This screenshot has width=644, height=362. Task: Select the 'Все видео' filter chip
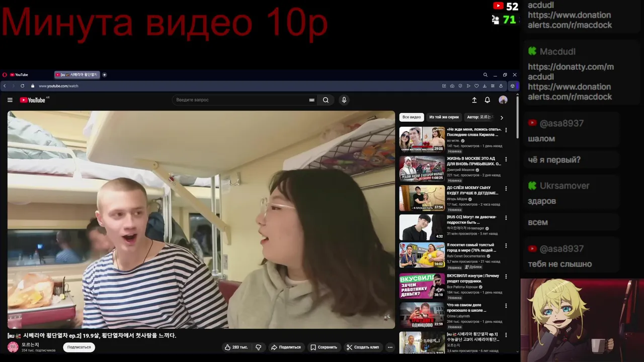pyautogui.click(x=412, y=117)
